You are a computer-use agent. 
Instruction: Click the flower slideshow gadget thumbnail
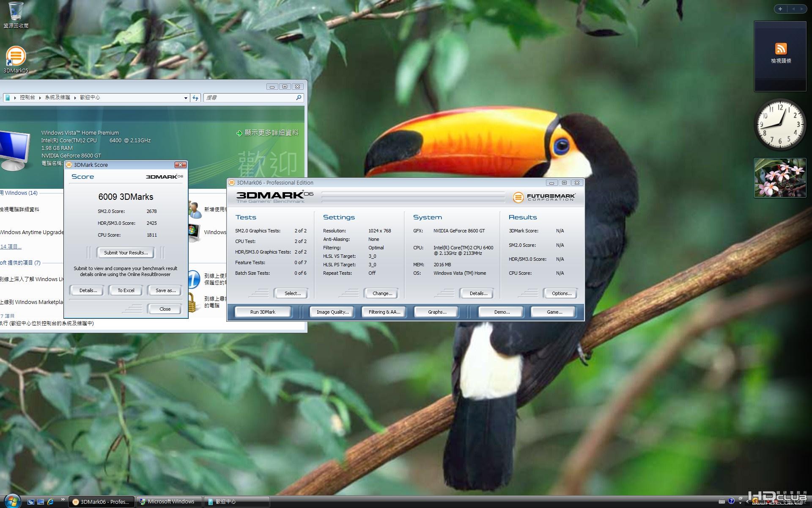(780, 178)
